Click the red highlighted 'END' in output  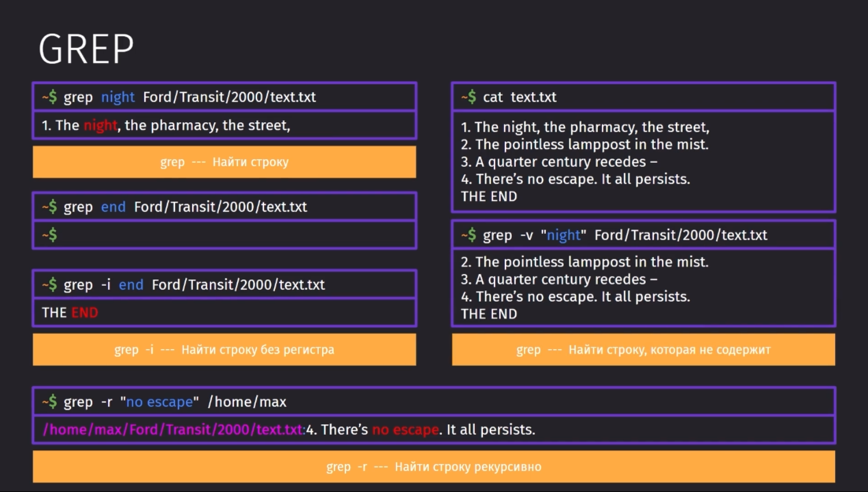[84, 312]
